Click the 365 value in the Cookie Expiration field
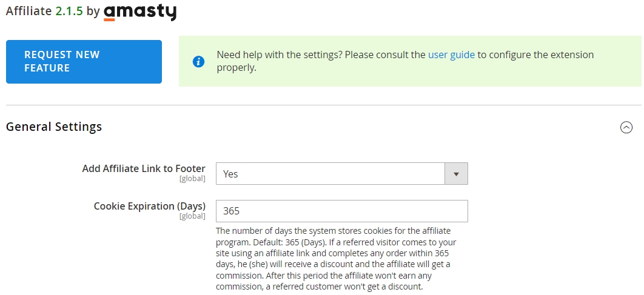Image resolution: width=644 pixels, height=295 pixels. [231, 211]
